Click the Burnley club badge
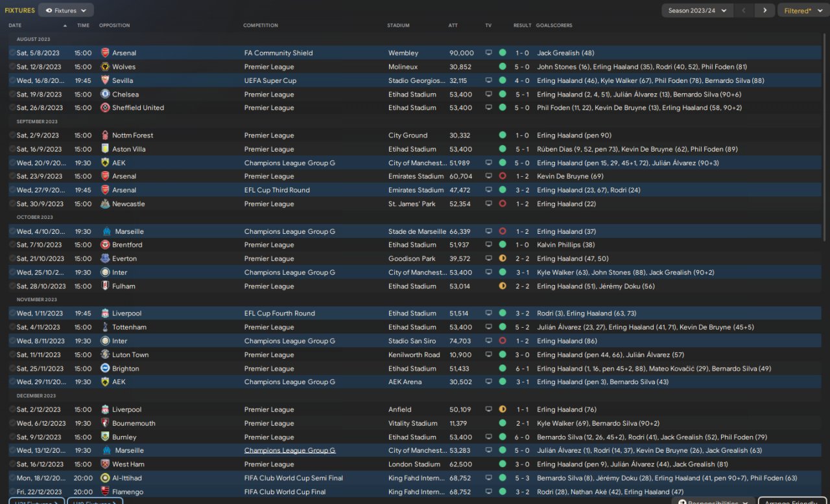 [105, 437]
